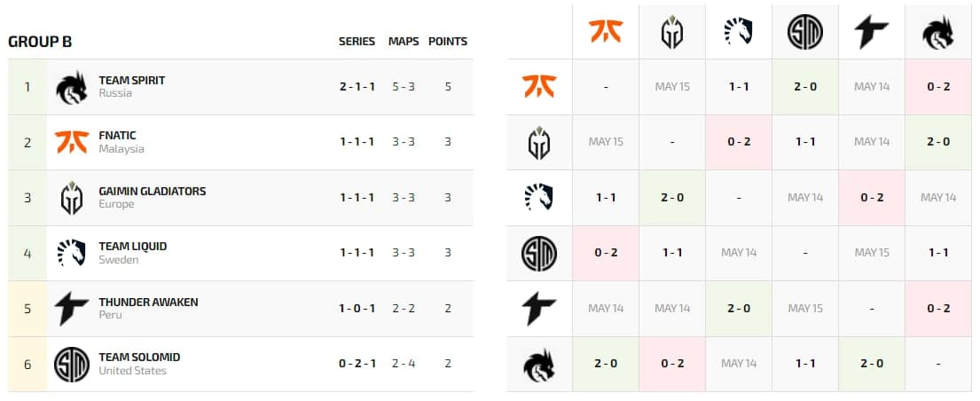The image size is (980, 401).
Task: Click the Series column header
Action: click(357, 41)
